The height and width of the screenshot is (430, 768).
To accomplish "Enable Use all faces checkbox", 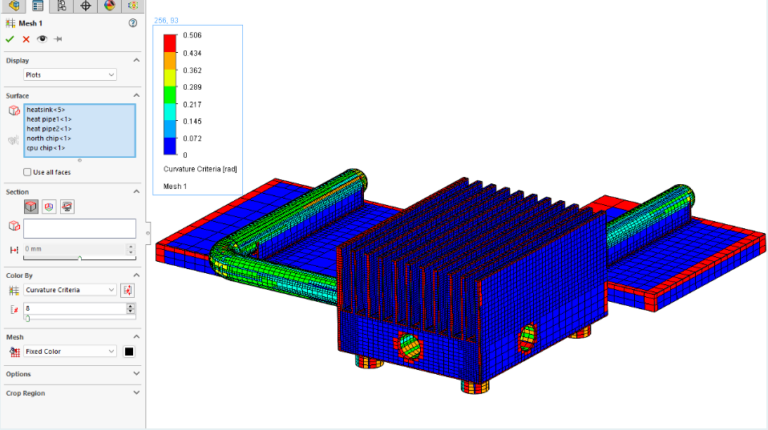I will point(28,172).
